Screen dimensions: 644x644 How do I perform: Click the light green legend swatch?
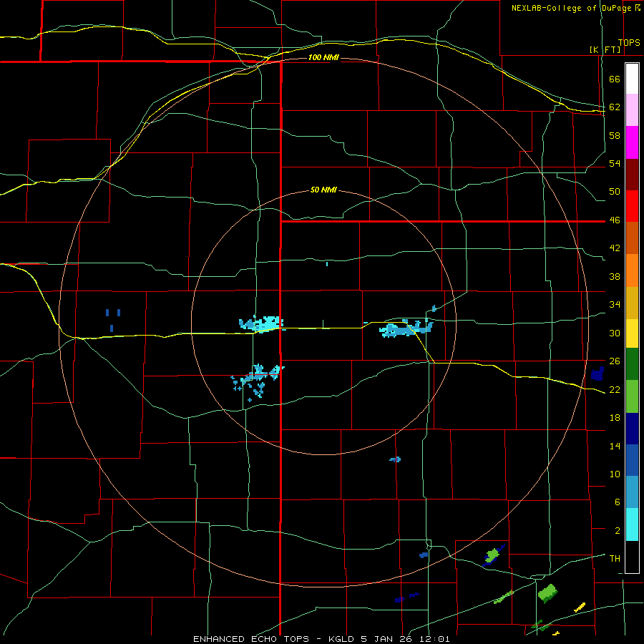(632, 396)
